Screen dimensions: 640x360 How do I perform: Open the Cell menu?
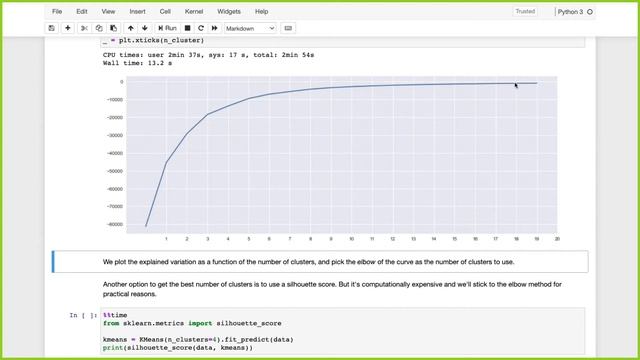pos(165,11)
